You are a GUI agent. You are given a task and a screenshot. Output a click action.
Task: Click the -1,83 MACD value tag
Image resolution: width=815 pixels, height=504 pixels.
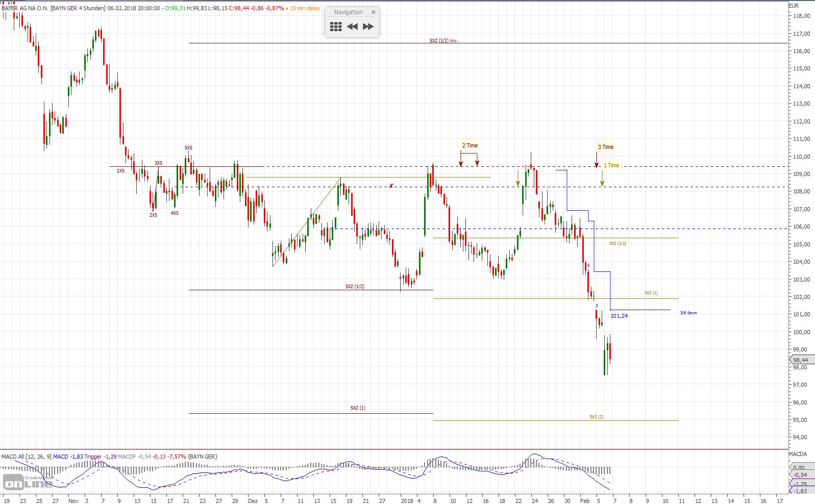[800, 491]
